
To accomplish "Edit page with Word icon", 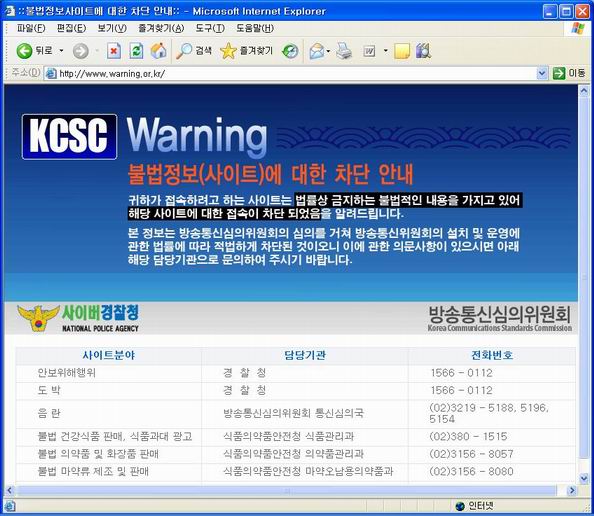I will click(x=369, y=51).
